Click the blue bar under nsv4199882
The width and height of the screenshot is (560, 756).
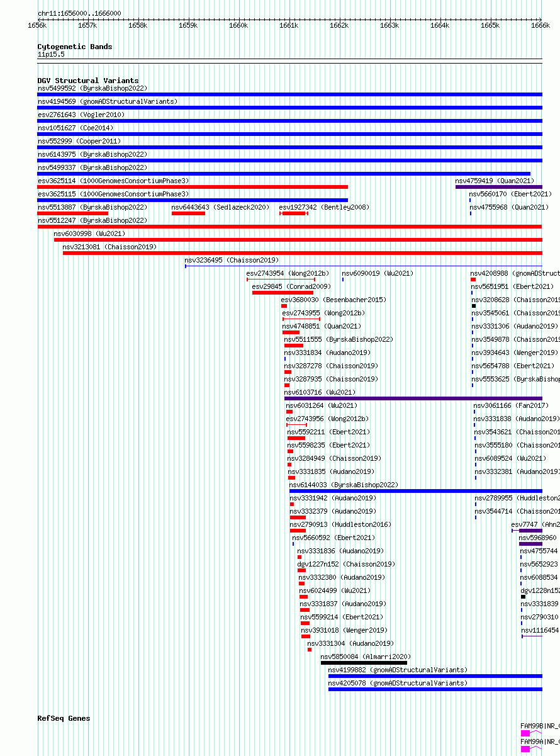435,676
